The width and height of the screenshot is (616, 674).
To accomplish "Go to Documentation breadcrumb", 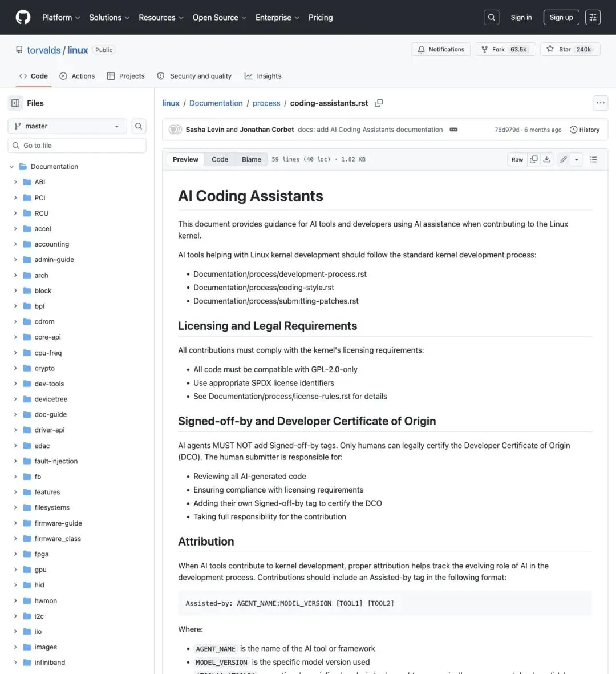I will (216, 103).
